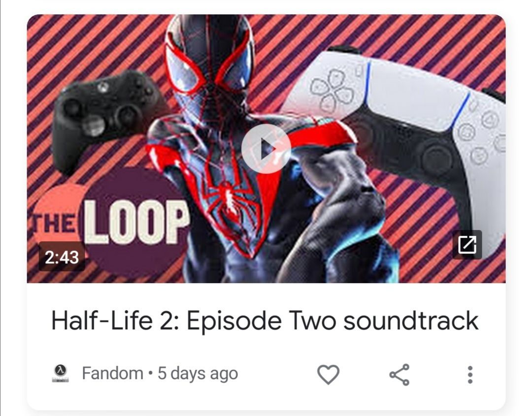Open the Half-Life 2: Episode Two soundtrack title
The width and height of the screenshot is (532, 416).
265,320
